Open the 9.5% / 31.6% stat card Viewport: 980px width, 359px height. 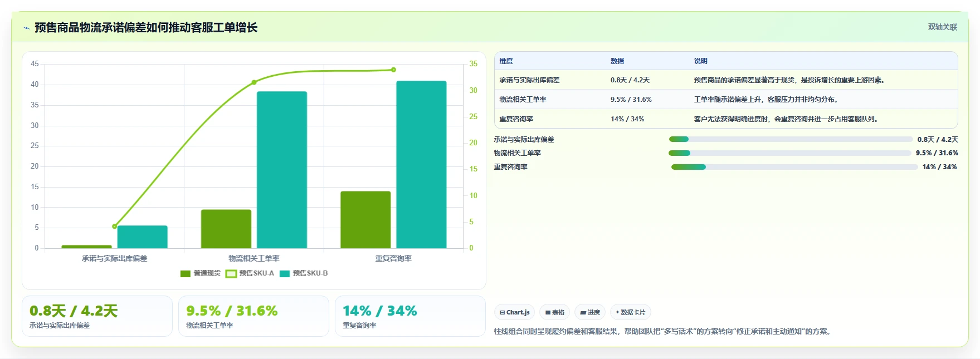(253, 316)
